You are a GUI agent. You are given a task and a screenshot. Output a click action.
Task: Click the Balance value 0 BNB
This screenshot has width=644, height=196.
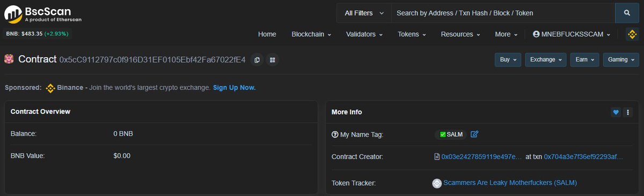pos(123,133)
